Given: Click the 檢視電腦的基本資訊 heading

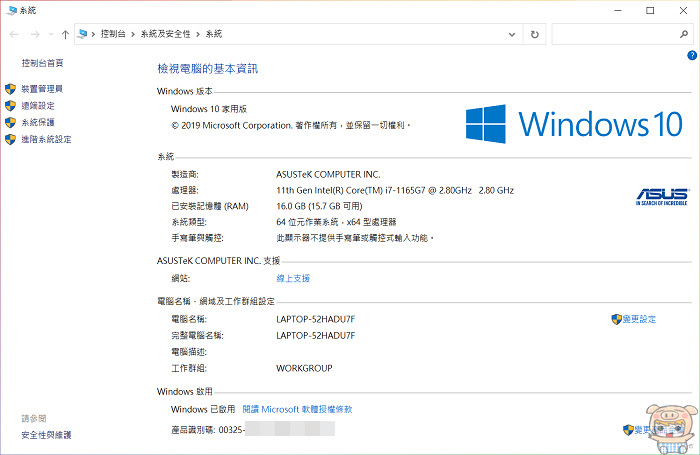Looking at the screenshot, I should tap(208, 68).
